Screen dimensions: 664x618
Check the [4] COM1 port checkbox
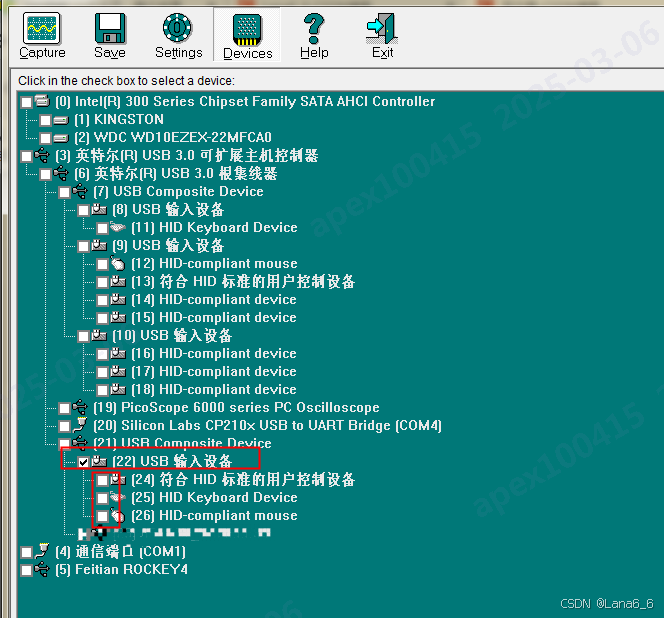tap(26, 552)
